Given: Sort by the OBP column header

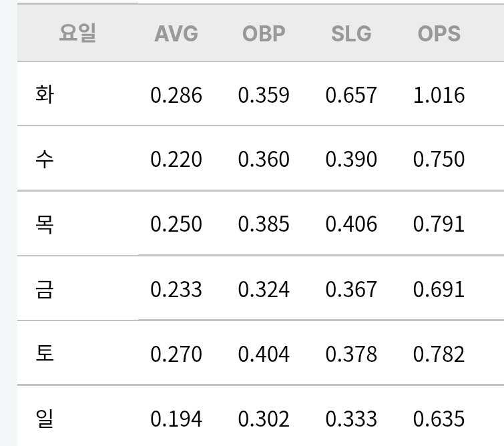Looking at the screenshot, I should [264, 33].
